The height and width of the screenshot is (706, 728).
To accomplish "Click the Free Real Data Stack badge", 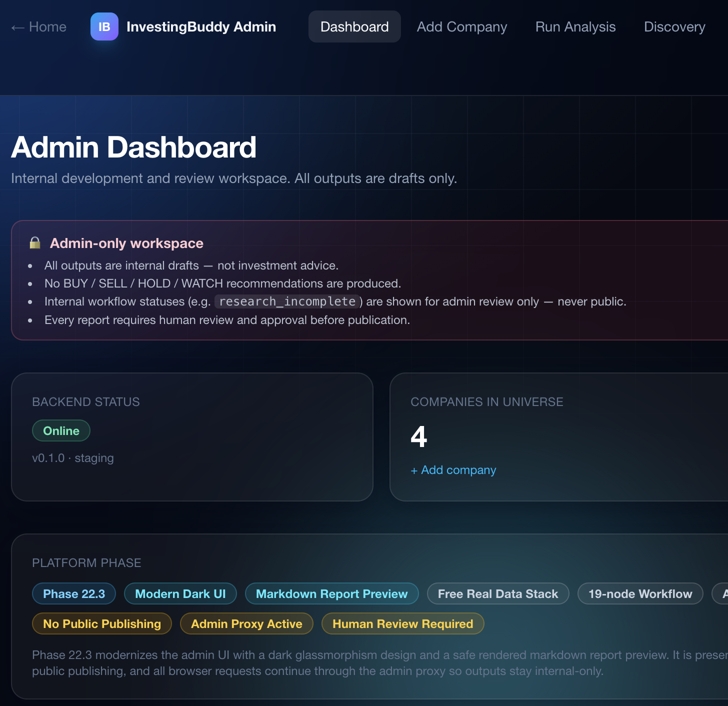I will tap(498, 593).
